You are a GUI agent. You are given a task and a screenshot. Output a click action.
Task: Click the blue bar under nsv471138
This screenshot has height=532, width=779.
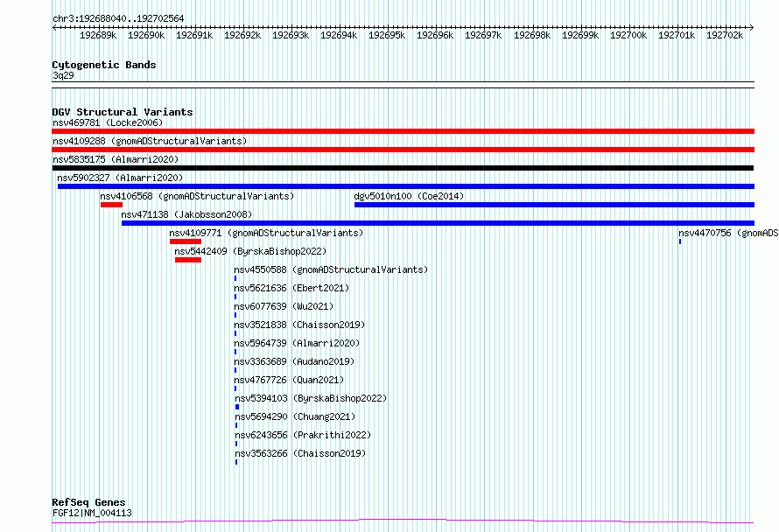click(438, 223)
